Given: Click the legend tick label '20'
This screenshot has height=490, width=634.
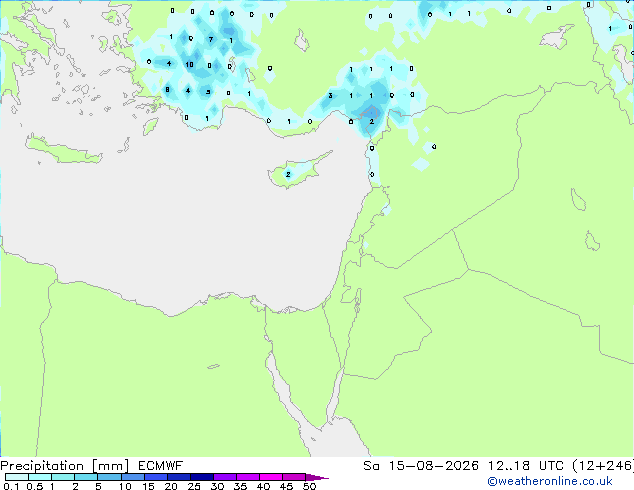Looking at the screenshot, I should point(171,486).
